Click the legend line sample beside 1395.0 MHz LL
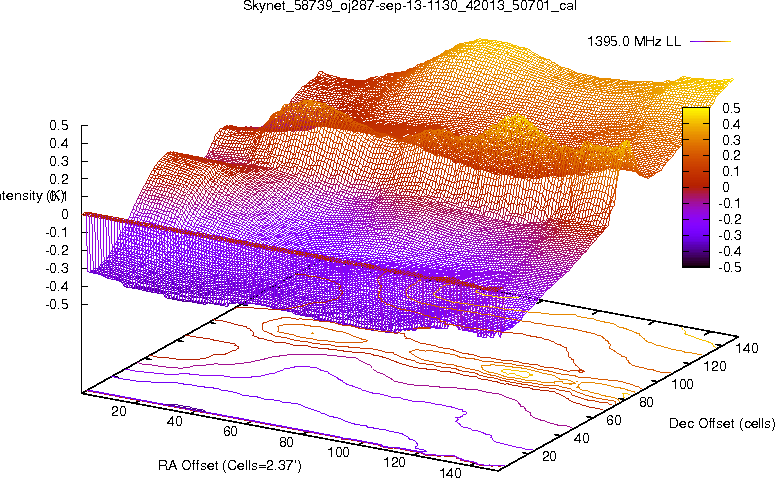775x478 pixels. point(710,42)
